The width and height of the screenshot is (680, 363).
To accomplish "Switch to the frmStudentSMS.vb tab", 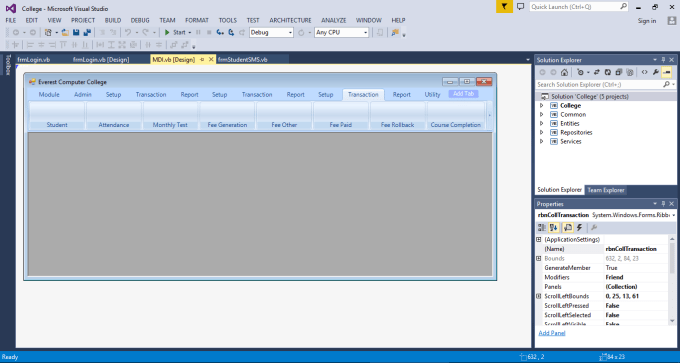I will point(242,59).
